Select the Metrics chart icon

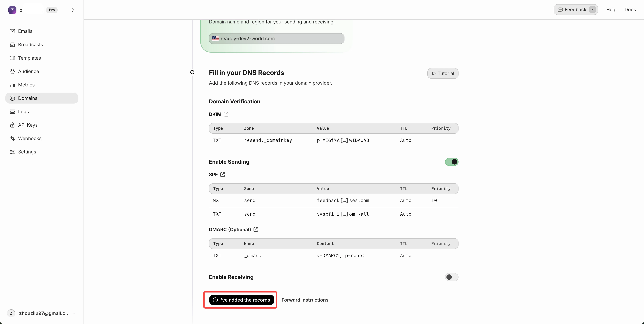13,85
